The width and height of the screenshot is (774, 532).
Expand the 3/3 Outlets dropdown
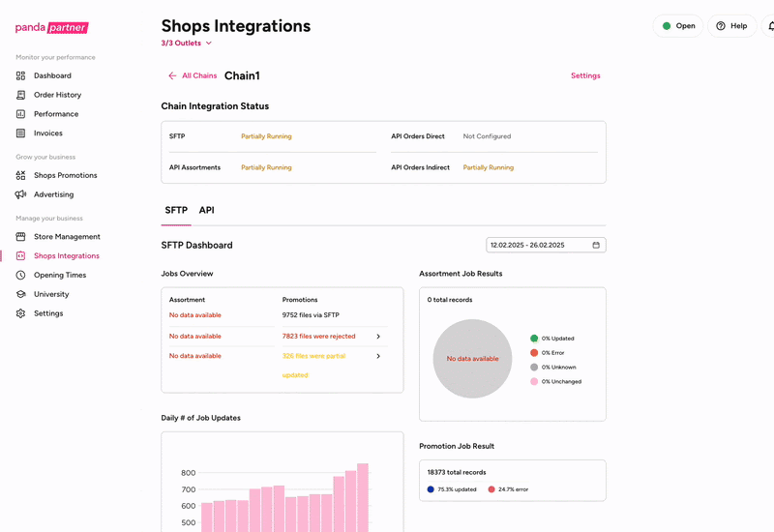pos(187,44)
